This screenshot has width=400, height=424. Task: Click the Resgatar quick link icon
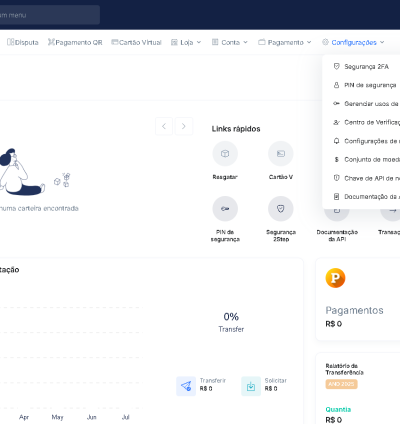tap(225, 154)
